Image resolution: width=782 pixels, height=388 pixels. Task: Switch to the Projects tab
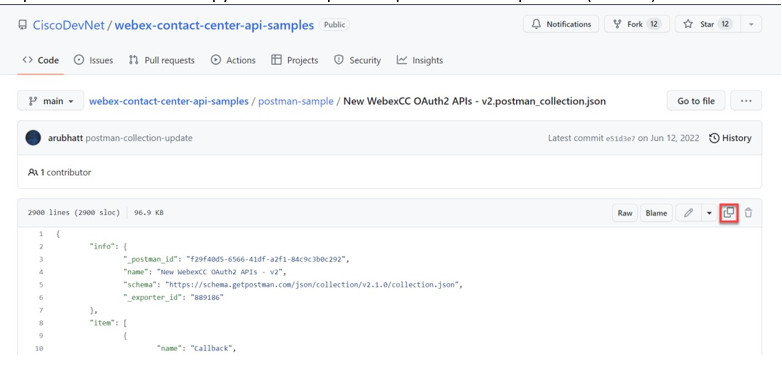point(294,60)
